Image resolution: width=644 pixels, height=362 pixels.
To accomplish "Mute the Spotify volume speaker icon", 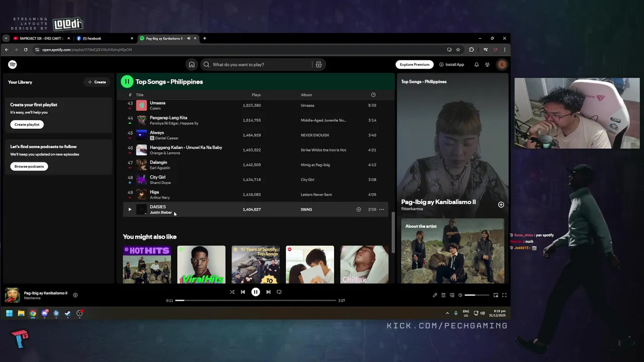I will point(460,295).
